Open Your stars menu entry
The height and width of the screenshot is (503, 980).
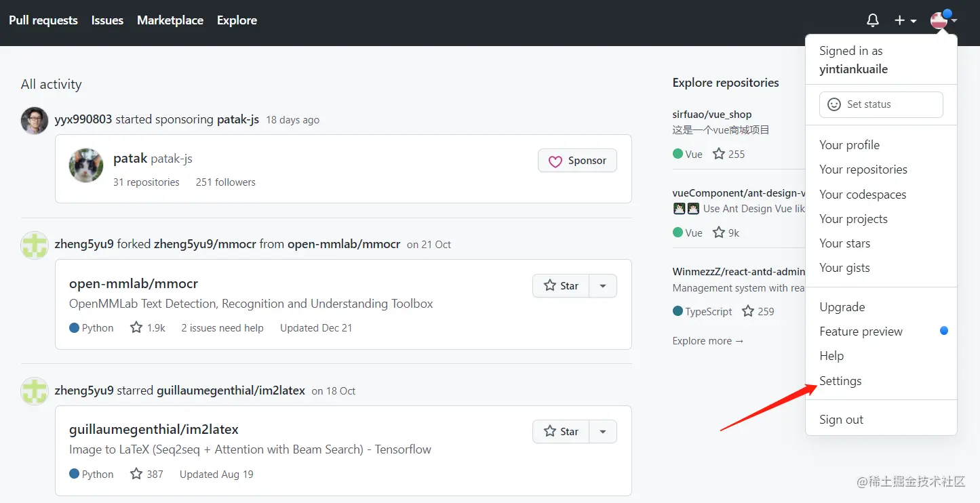881,243
